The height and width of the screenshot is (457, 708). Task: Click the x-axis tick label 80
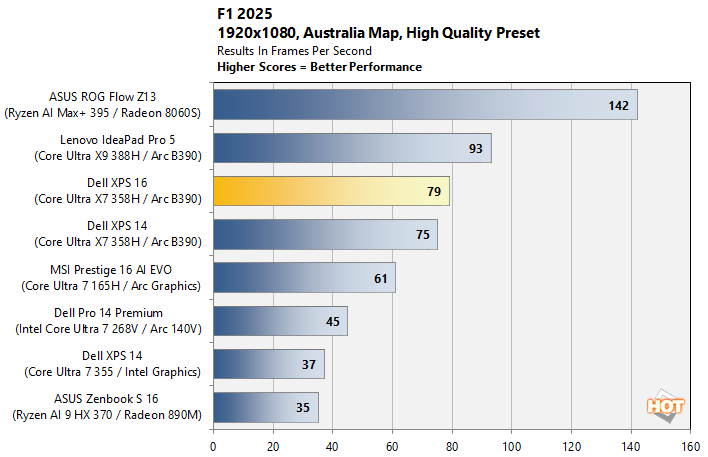(452, 447)
